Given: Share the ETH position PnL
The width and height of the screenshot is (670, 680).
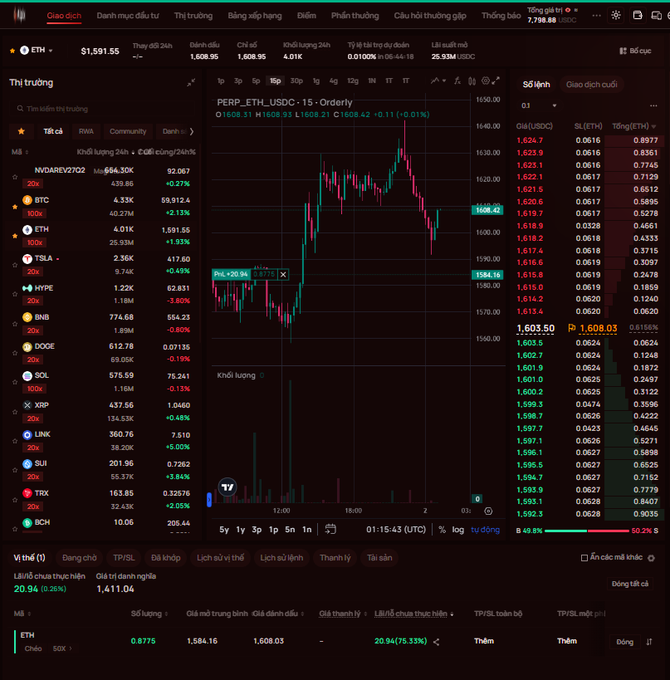Looking at the screenshot, I should [436, 642].
